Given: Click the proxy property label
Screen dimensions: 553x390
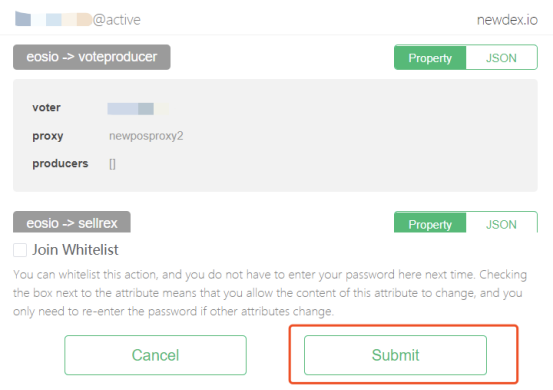Looking at the screenshot, I should pos(48,136).
